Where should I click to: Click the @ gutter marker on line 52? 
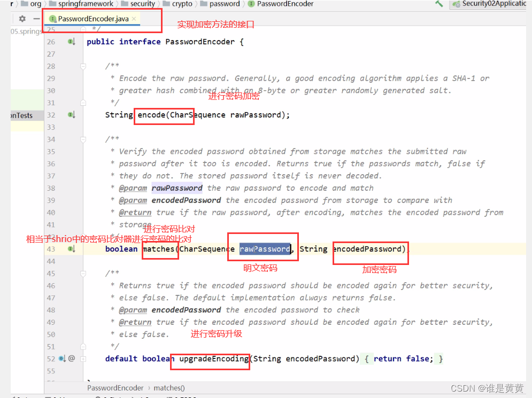[72, 358]
